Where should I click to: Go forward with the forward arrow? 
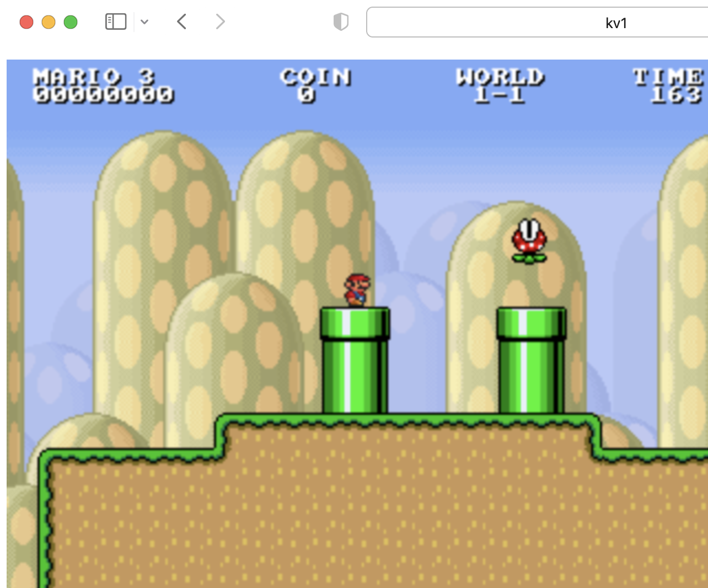pyautogui.click(x=220, y=22)
